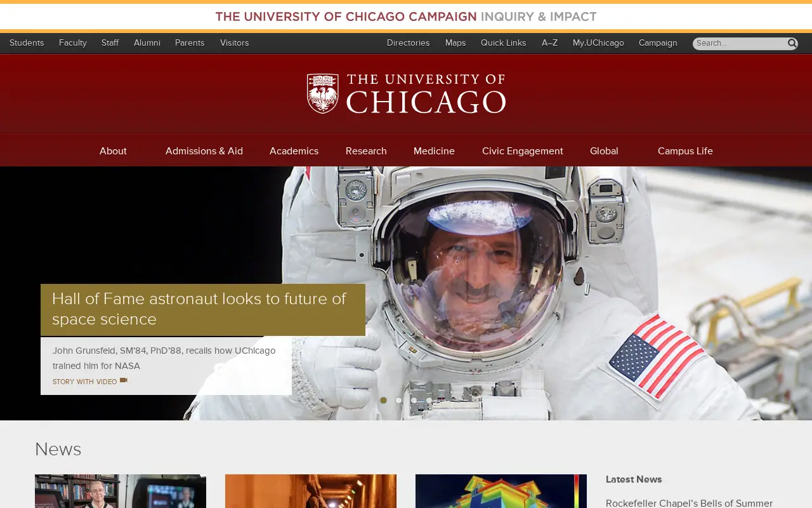Go to My.UChicago
The height and width of the screenshot is (508, 812).
pos(598,43)
